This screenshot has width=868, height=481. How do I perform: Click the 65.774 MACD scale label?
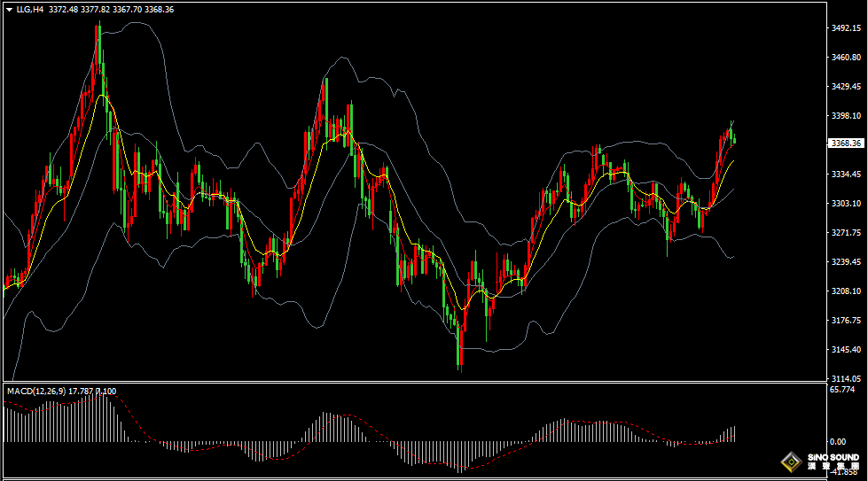coord(842,389)
